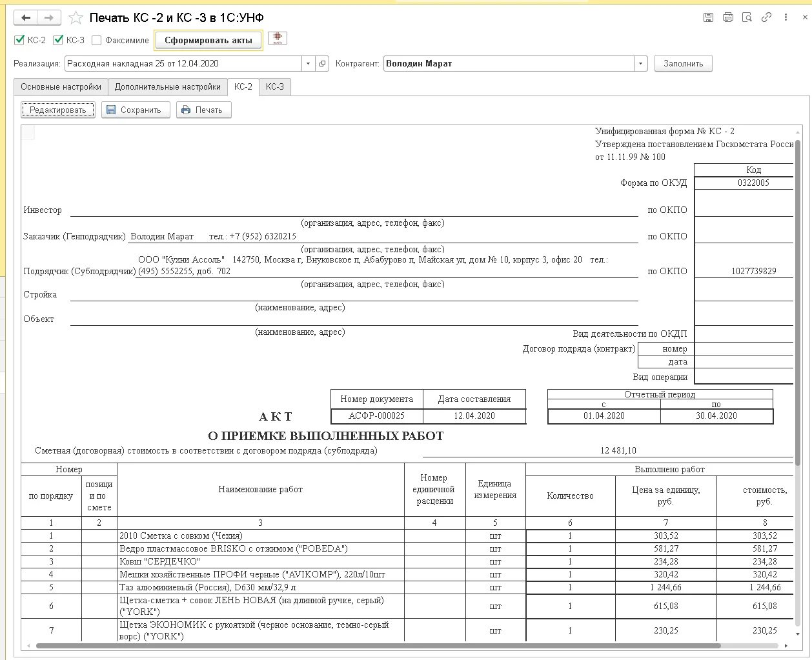Click Заказчик value Володин Марат
Viewport: 812px width, 660px height.
(x=162, y=236)
